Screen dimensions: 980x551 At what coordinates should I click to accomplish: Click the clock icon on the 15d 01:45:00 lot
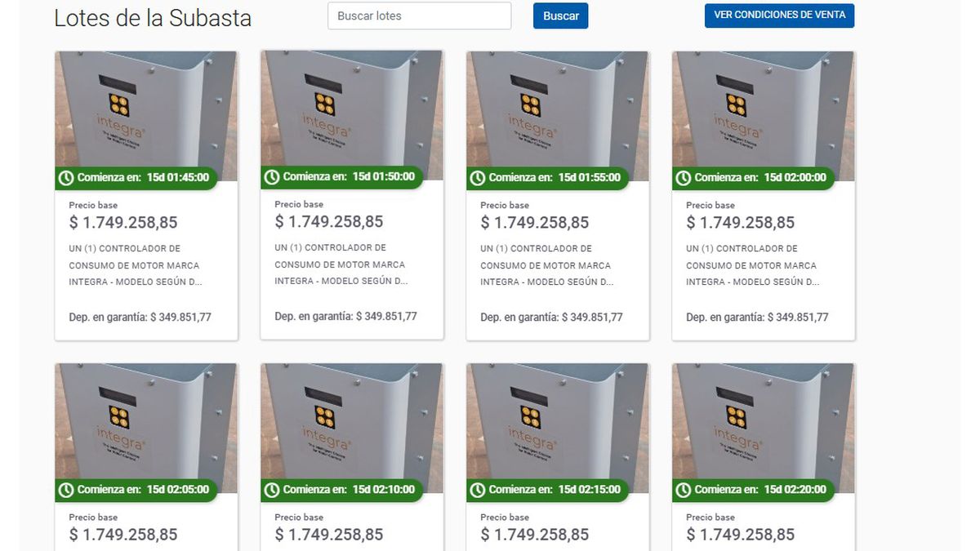coord(66,178)
